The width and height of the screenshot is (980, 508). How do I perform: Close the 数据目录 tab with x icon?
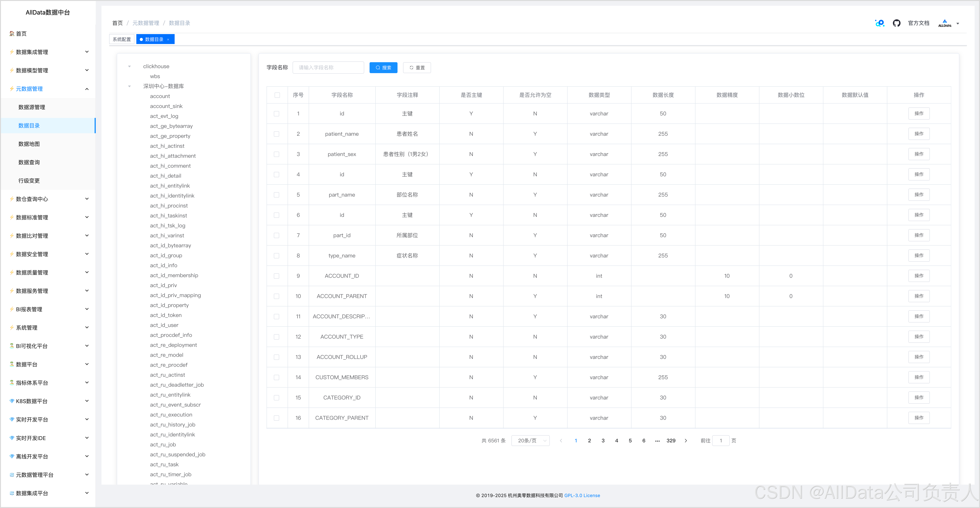click(168, 40)
